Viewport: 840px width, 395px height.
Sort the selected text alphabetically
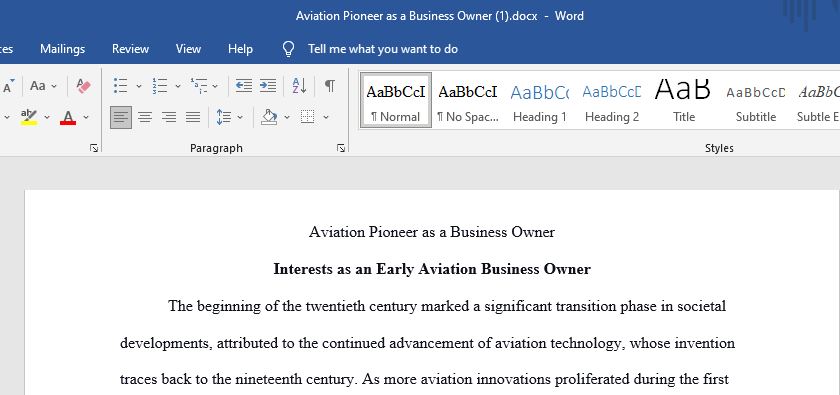point(299,86)
